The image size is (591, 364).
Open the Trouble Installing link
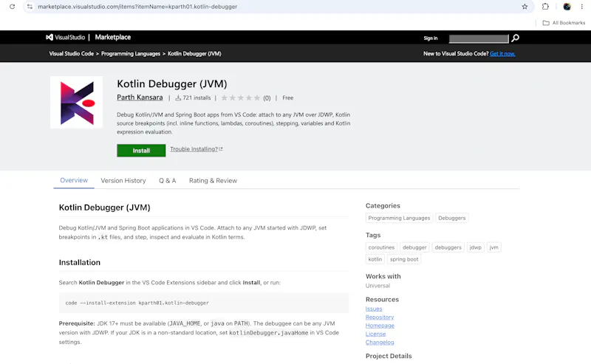tap(196, 149)
